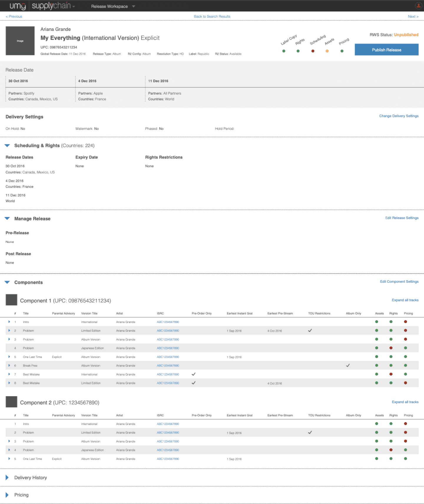Expand all tracks for Component 1
The width and height of the screenshot is (424, 504).
[405, 300]
